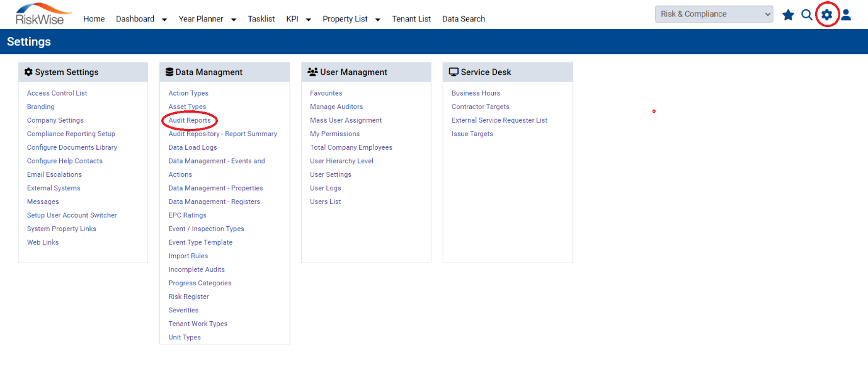Expand Property List menu arrow
The width and height of the screenshot is (868, 379).
(378, 20)
